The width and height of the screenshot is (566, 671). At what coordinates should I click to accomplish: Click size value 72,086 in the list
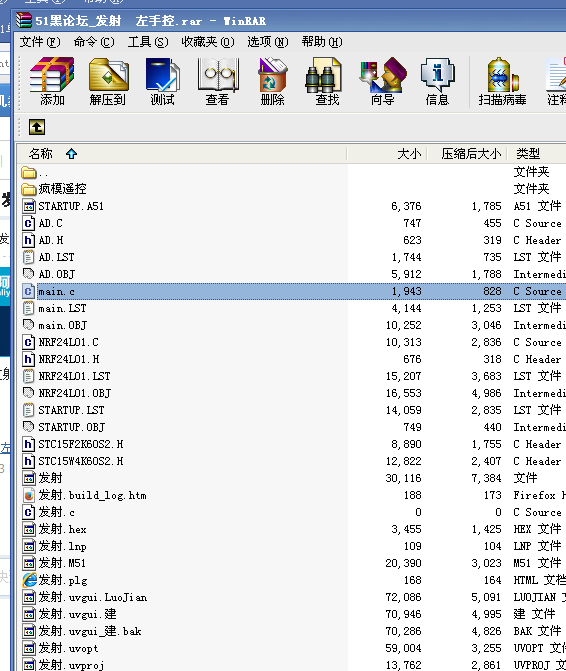click(403, 597)
